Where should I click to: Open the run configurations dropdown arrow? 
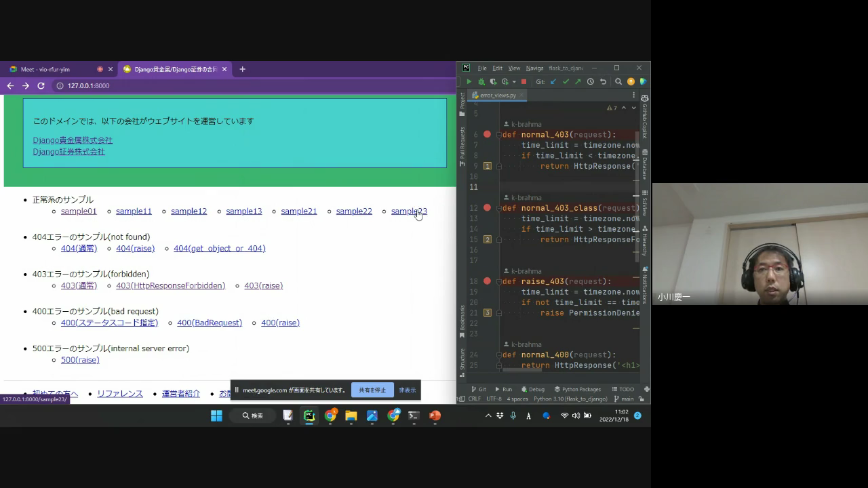click(514, 82)
